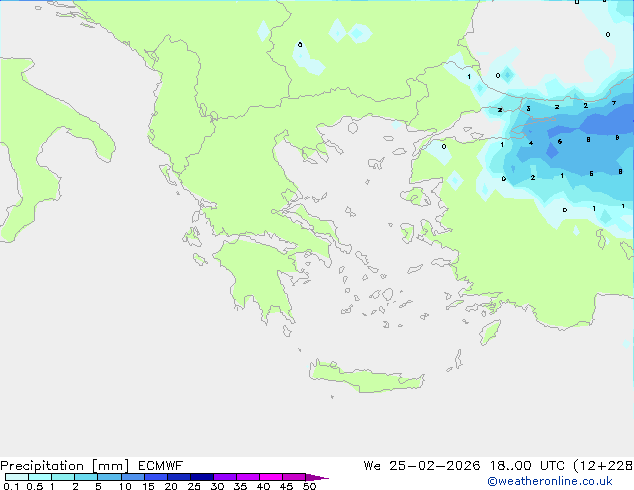Click the legend swatch between 10 and 15
The height and width of the screenshot is (490, 634).
tap(133, 477)
